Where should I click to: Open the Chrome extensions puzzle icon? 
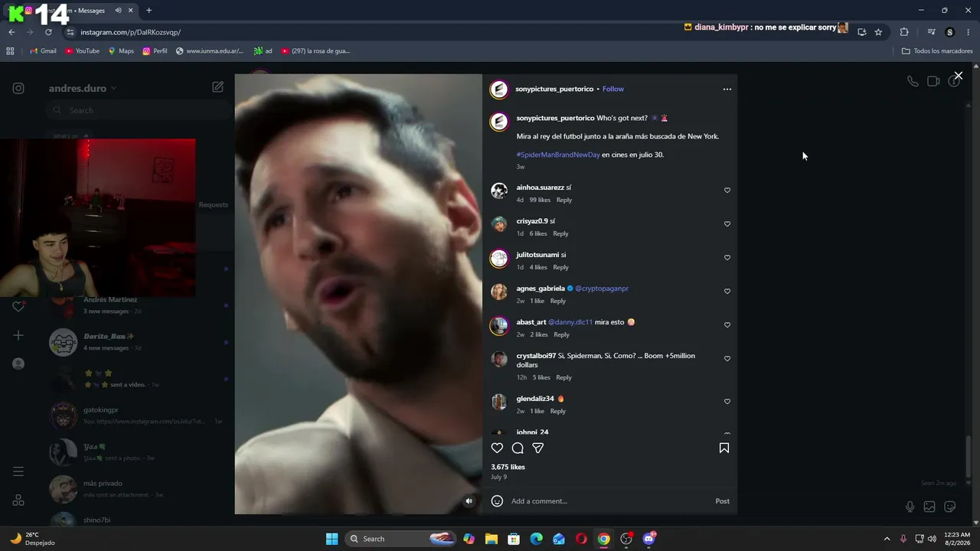[x=904, y=32]
